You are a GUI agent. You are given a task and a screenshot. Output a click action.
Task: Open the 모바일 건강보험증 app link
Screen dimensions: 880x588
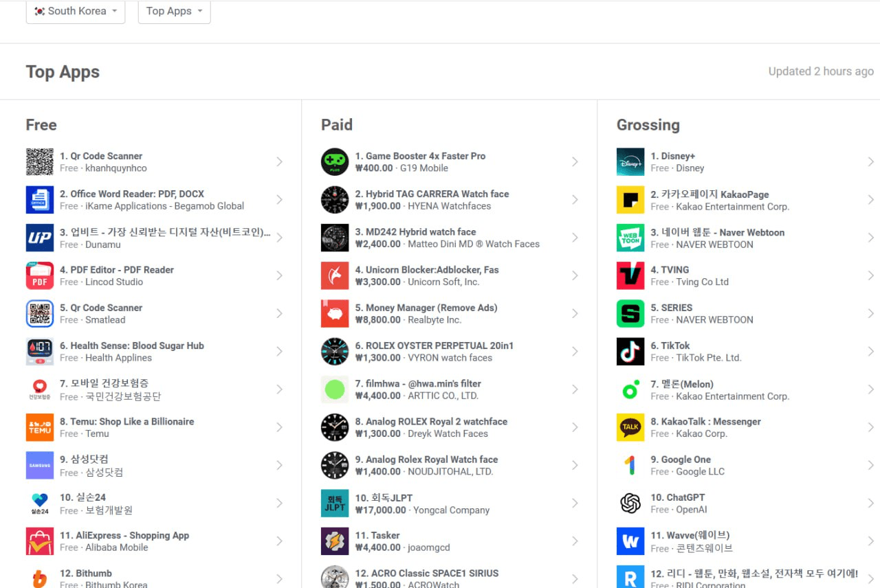(x=104, y=383)
